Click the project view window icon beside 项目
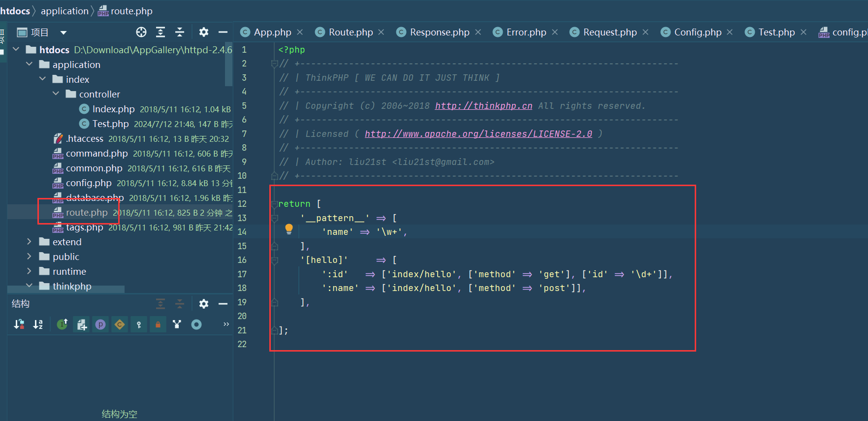The width and height of the screenshot is (868, 421). [22, 32]
